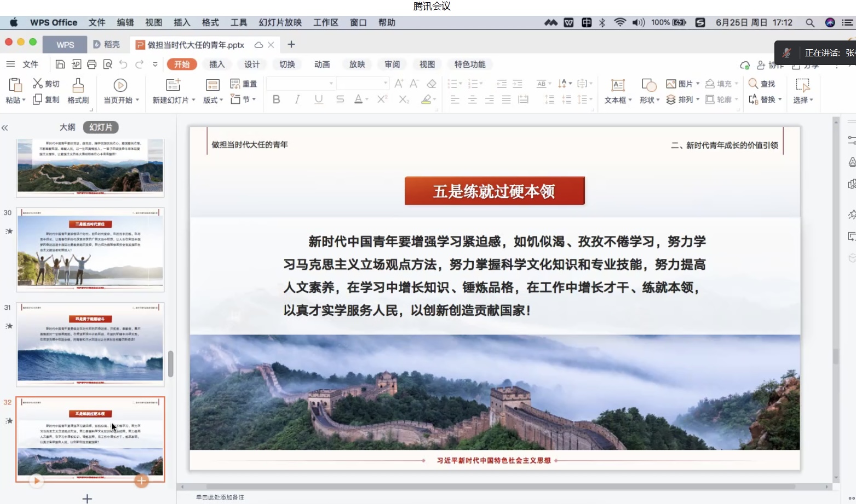The image size is (856, 504).
Task: Toggle bold formatting (B)
Action: click(x=276, y=100)
